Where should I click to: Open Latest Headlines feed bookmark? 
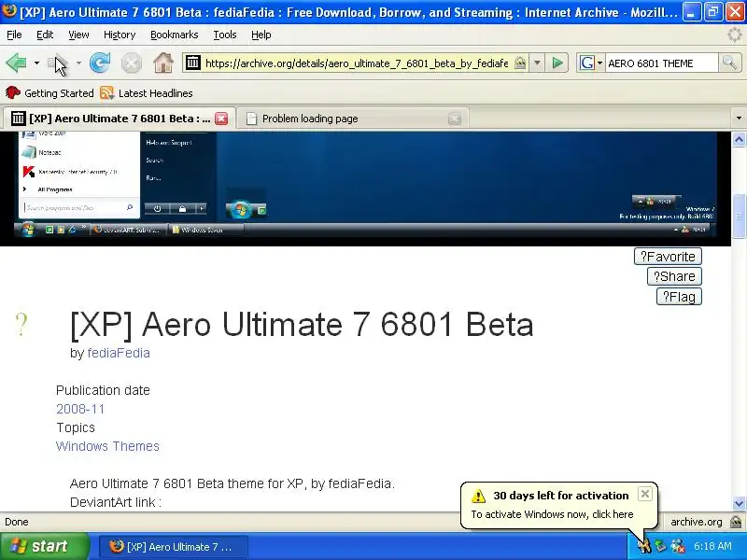tap(147, 92)
